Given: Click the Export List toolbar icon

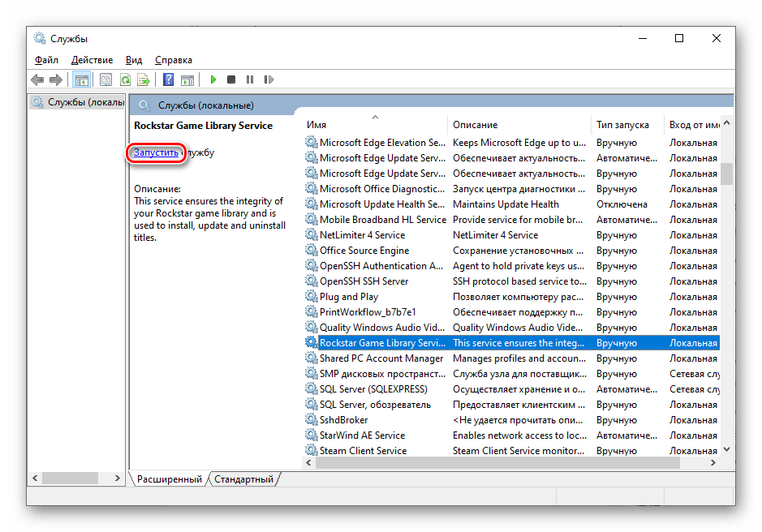Looking at the screenshot, I should coord(143,79).
